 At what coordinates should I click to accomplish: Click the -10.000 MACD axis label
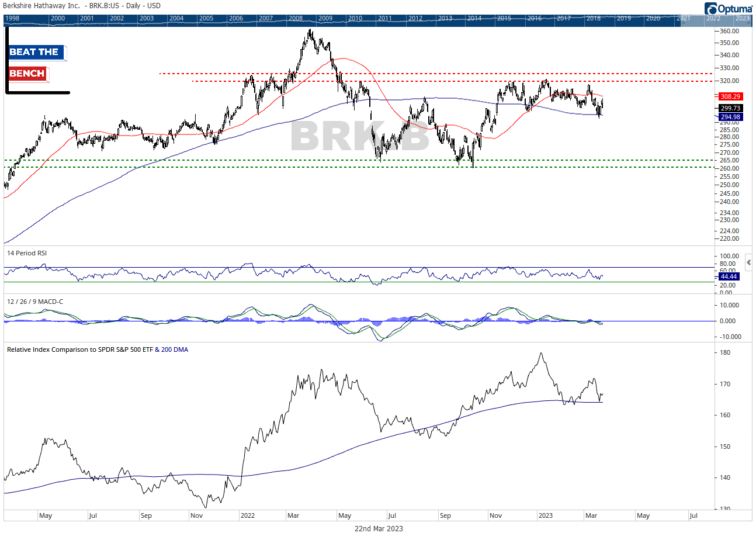[730, 337]
